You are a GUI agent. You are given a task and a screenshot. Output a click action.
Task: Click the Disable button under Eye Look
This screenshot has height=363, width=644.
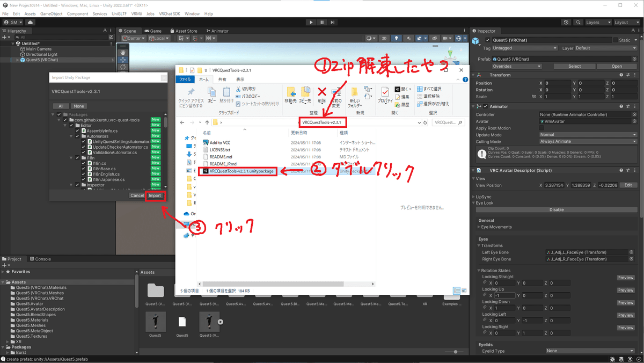click(x=556, y=210)
